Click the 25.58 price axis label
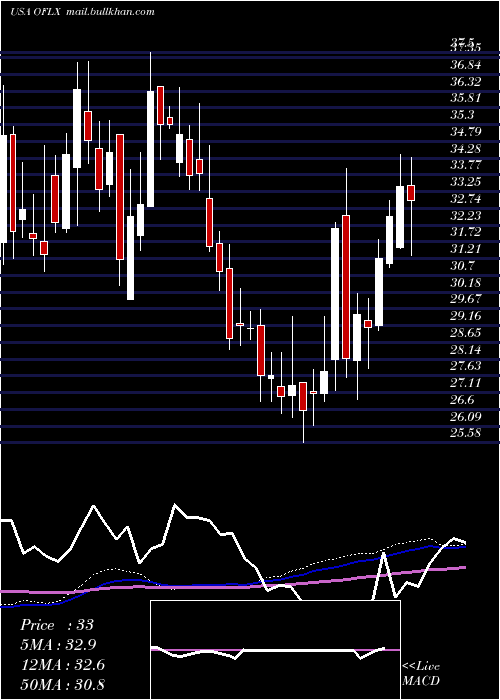Image resolution: width=500 pixels, height=700 pixels. tap(466, 433)
